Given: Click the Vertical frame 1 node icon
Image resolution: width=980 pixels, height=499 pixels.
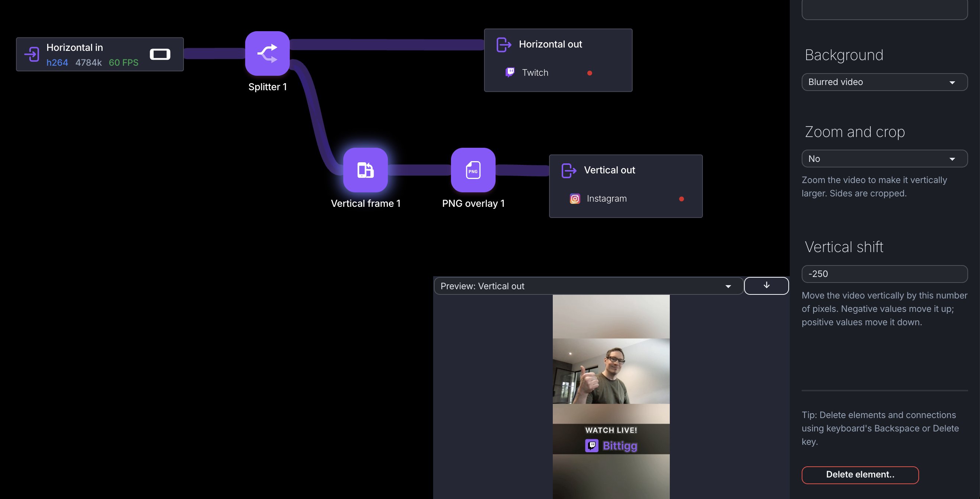Looking at the screenshot, I should pos(365,170).
